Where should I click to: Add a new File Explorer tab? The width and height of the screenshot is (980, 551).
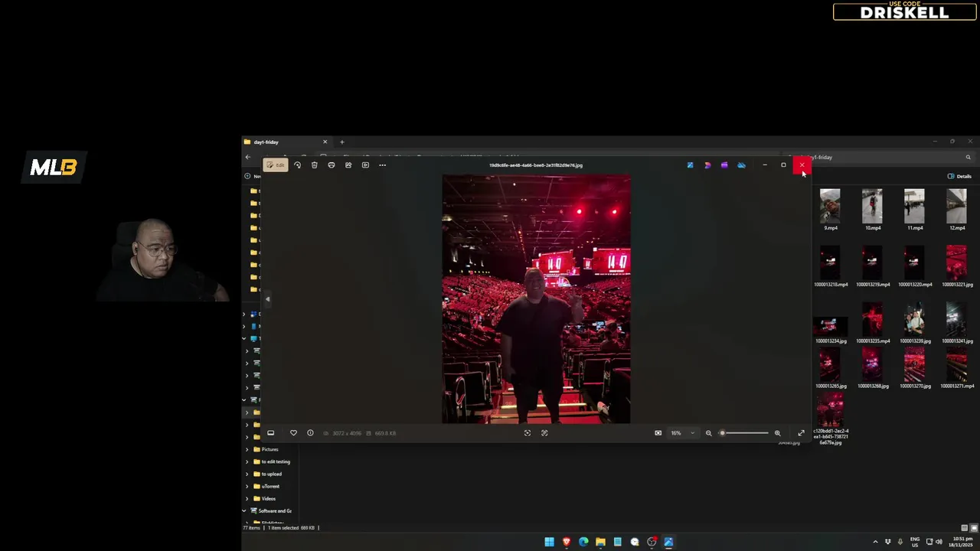pos(342,142)
